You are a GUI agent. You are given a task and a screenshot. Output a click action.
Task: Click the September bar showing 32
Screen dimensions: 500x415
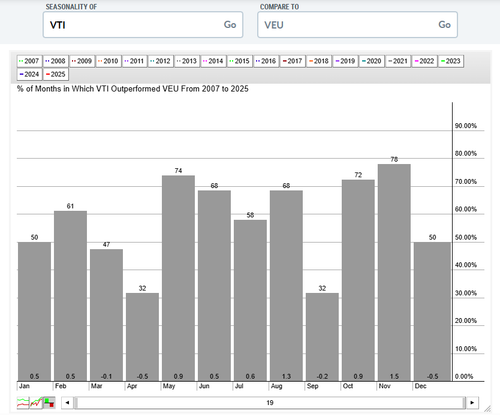(x=322, y=337)
